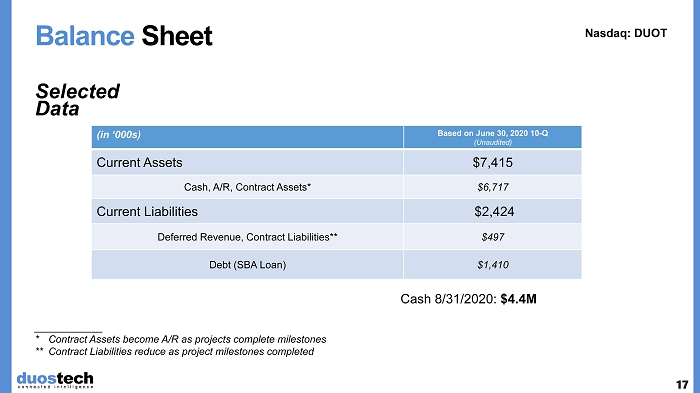Click the $1,410 value cell
700x393 pixels.
[x=492, y=264]
